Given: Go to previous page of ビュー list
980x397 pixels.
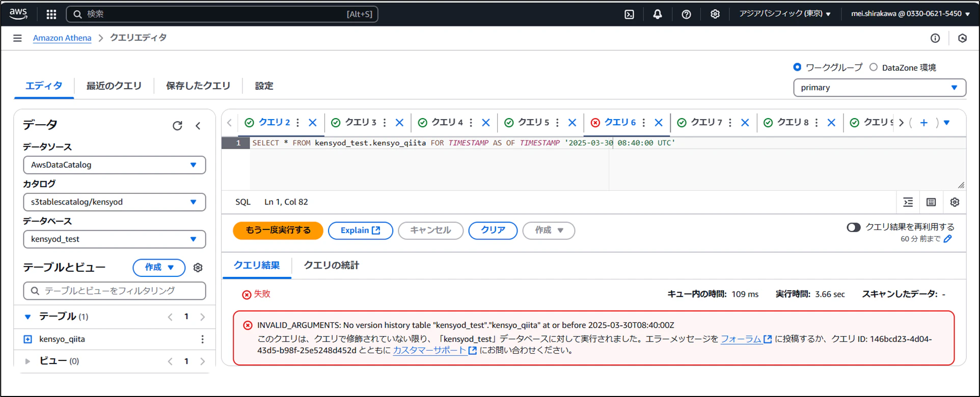Looking at the screenshot, I should 170,361.
